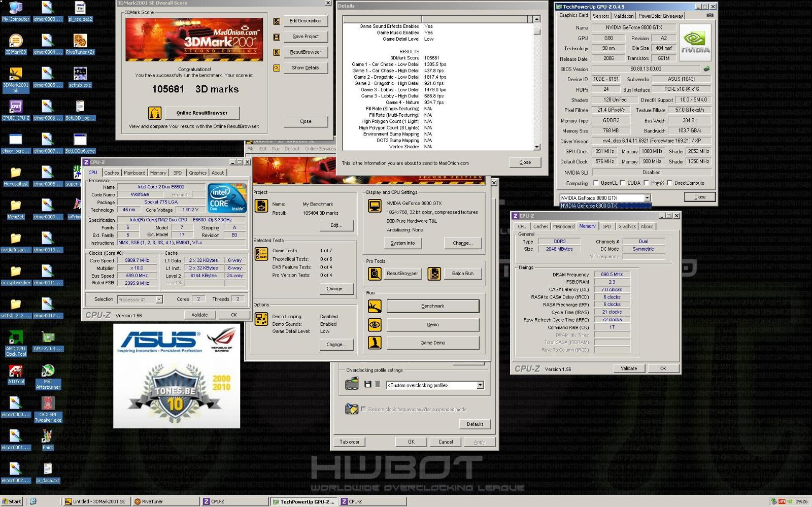Click Show Details button
Screen dimensions: 812x507
[306, 68]
